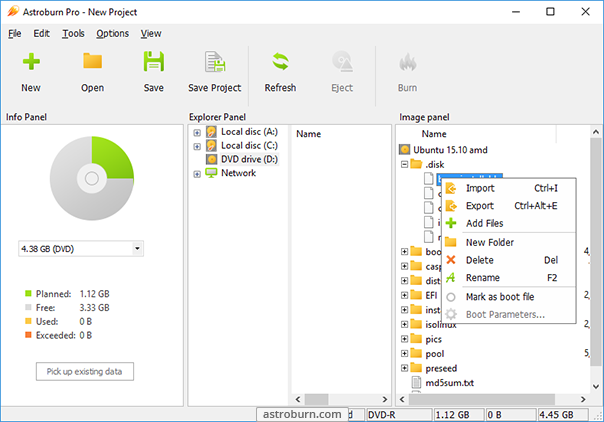The image size is (604, 422).
Task: Select the DVD drive (D:) icon
Action: tap(211, 159)
